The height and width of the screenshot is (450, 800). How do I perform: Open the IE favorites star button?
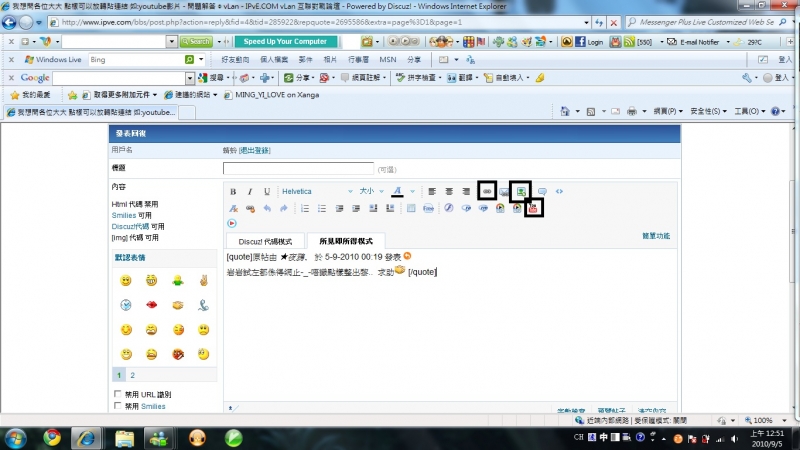[32, 95]
